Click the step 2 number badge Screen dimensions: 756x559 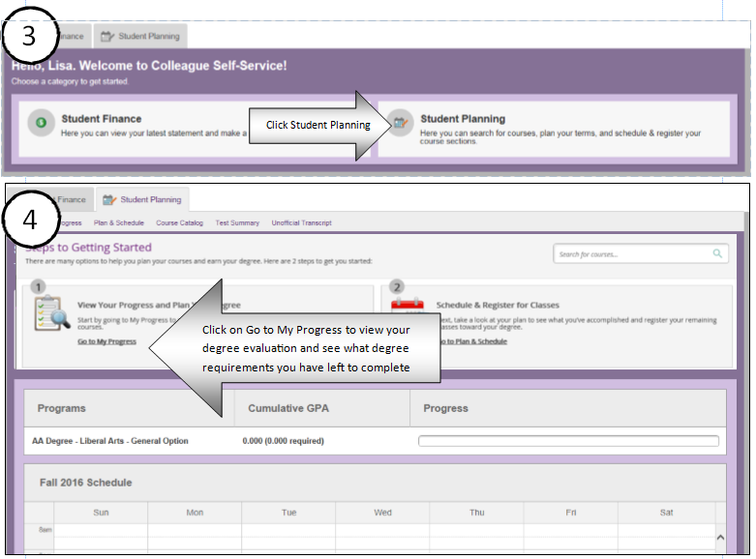[396, 286]
